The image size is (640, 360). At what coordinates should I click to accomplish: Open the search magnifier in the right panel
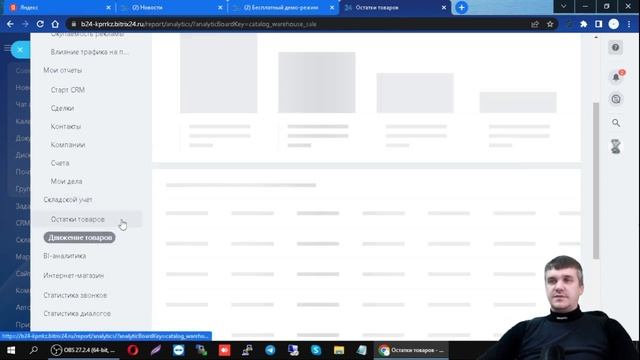[x=616, y=123]
